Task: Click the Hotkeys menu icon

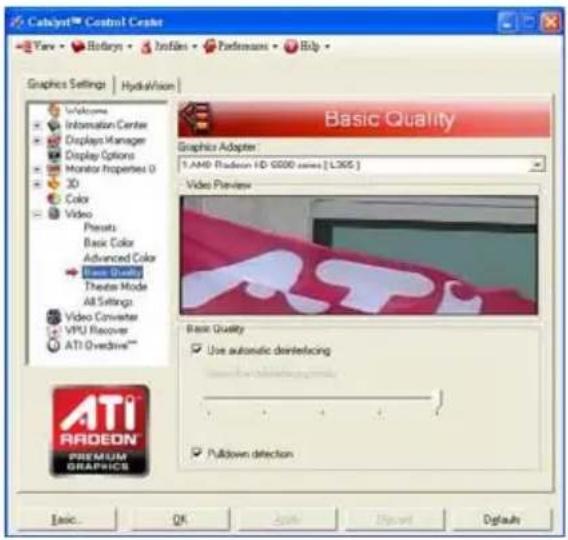Action: click(78, 46)
